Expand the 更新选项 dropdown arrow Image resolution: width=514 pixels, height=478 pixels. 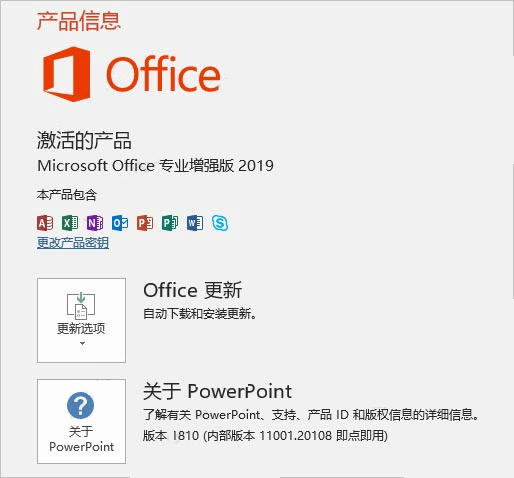point(82,343)
